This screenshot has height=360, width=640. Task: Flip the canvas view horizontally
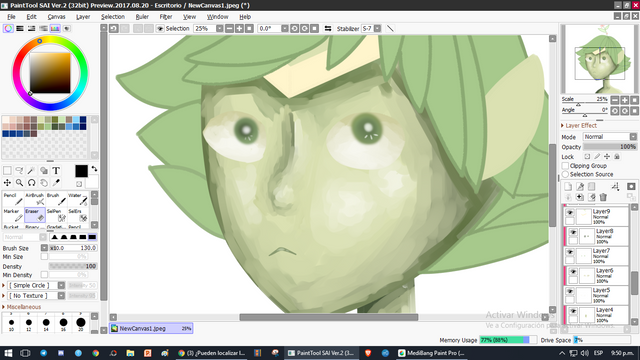328,29
